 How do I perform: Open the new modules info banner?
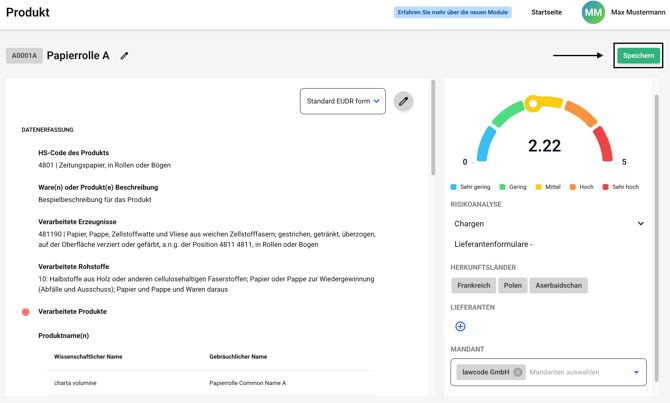tap(453, 13)
